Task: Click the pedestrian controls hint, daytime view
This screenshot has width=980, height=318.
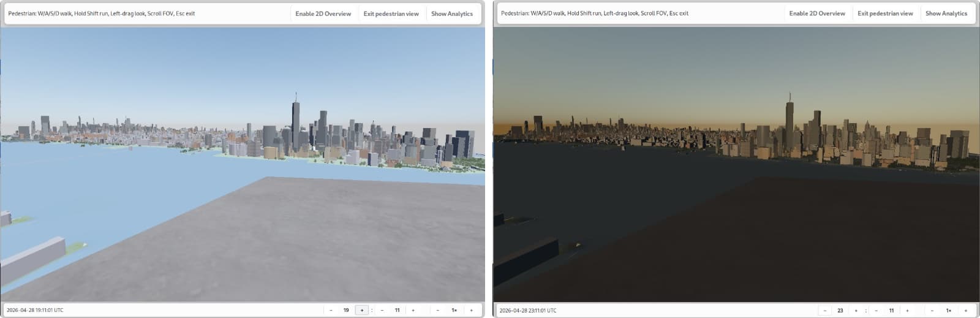Action: point(102,13)
